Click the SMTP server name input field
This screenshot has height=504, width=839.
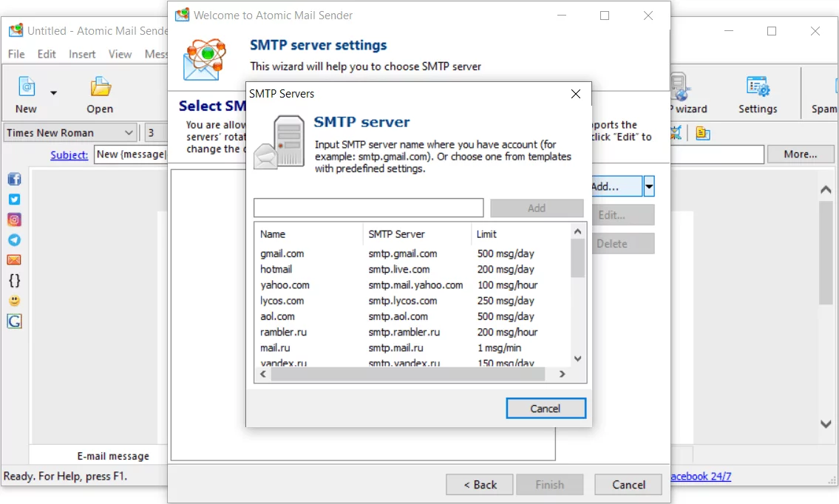pos(368,208)
